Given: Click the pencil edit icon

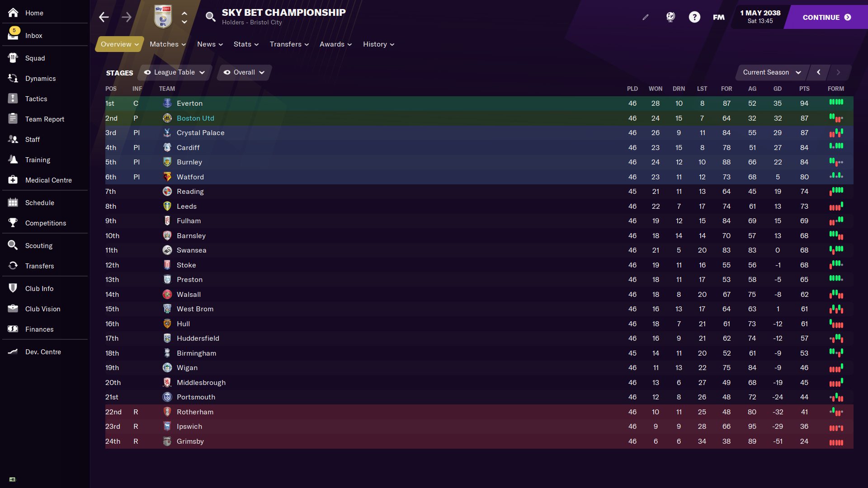Looking at the screenshot, I should (x=646, y=17).
